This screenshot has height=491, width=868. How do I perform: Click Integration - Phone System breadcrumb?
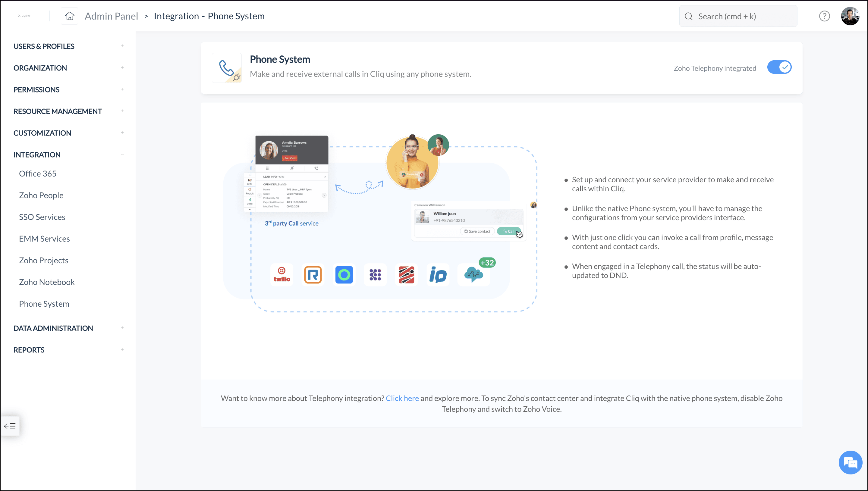209,16
